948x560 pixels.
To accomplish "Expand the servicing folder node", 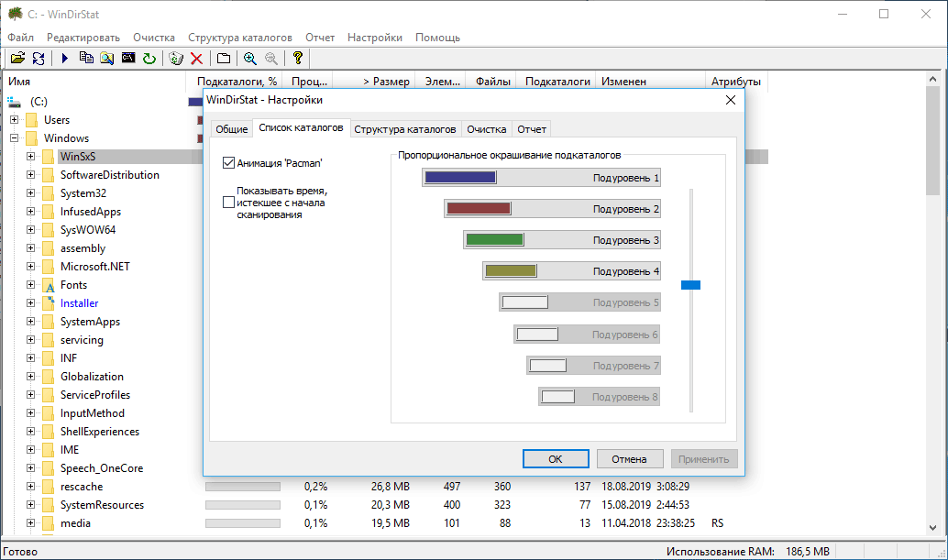I will pyautogui.click(x=31, y=339).
